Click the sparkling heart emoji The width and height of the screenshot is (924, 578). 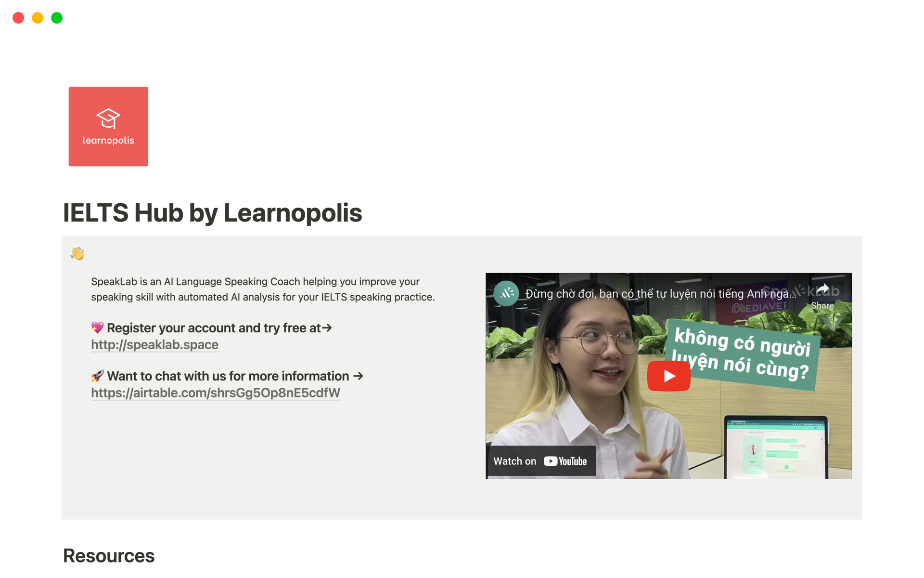coord(98,328)
